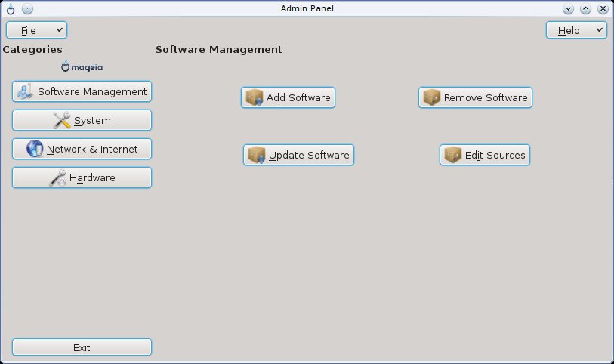Launch Remove Software
This screenshot has height=364, width=614.
point(475,97)
